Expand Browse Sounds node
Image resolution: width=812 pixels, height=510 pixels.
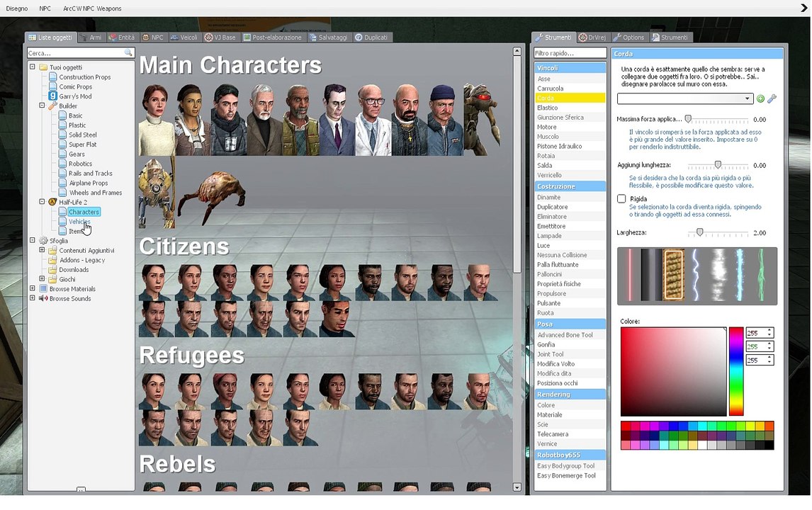click(33, 297)
